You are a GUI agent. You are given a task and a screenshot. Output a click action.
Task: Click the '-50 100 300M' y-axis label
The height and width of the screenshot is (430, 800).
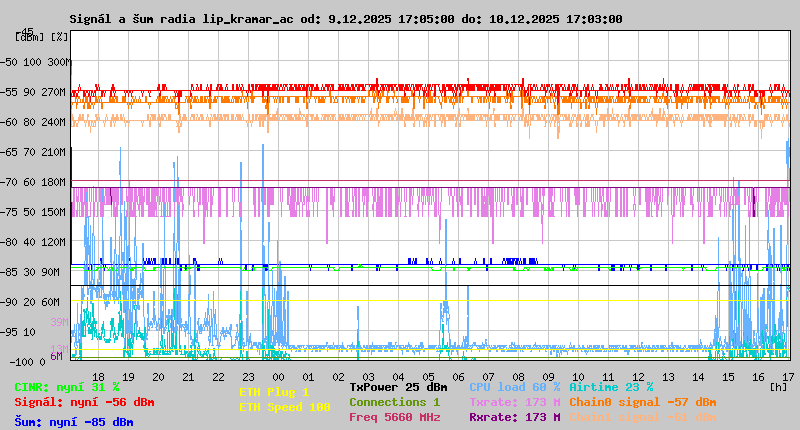34,62
